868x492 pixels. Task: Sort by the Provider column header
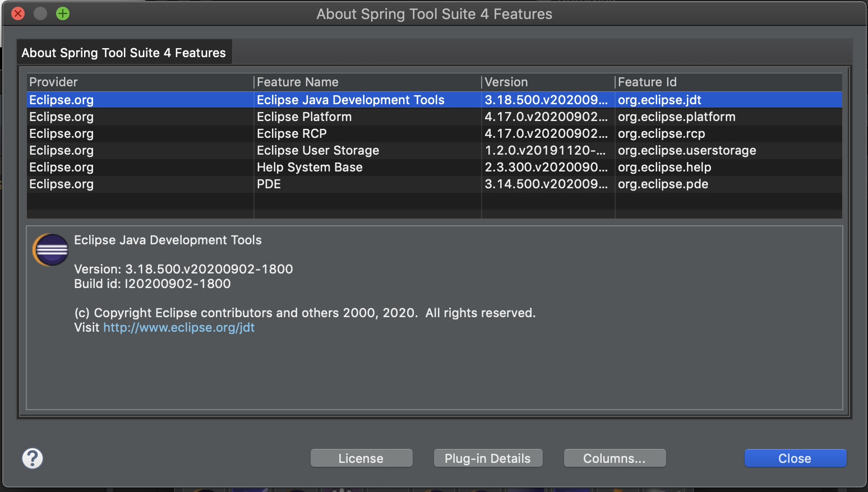click(140, 82)
